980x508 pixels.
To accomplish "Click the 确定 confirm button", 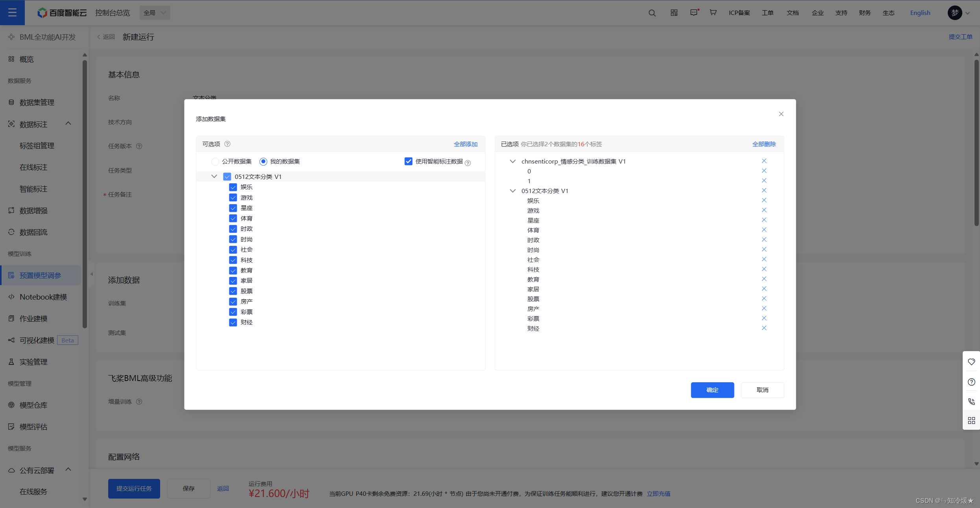I will (x=712, y=390).
